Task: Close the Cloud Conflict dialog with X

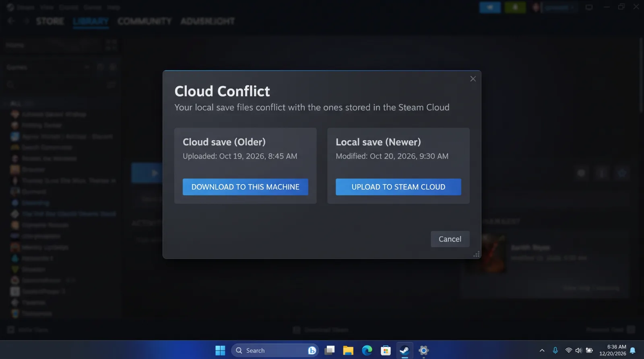Action: (473, 79)
